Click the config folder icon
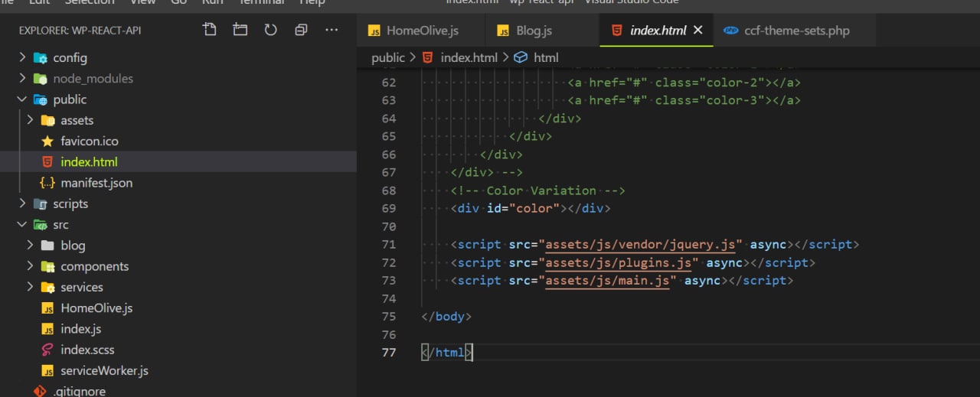Viewport: 980px width, 397px height. [40, 57]
